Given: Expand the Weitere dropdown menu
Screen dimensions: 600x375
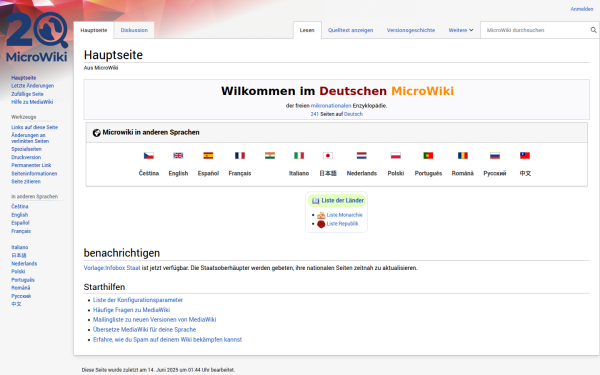Looking at the screenshot, I should (461, 30).
